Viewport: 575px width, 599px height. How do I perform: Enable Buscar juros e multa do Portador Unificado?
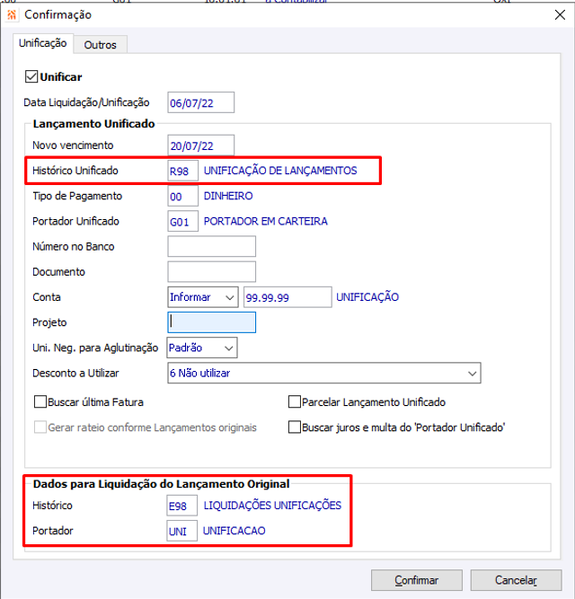coord(294,427)
